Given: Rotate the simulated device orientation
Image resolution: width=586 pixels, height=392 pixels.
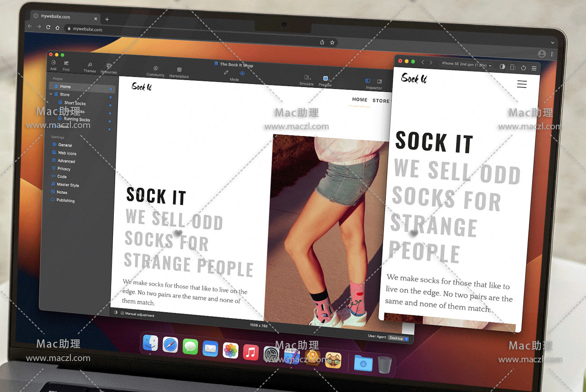Looking at the screenshot, I should (x=513, y=67).
